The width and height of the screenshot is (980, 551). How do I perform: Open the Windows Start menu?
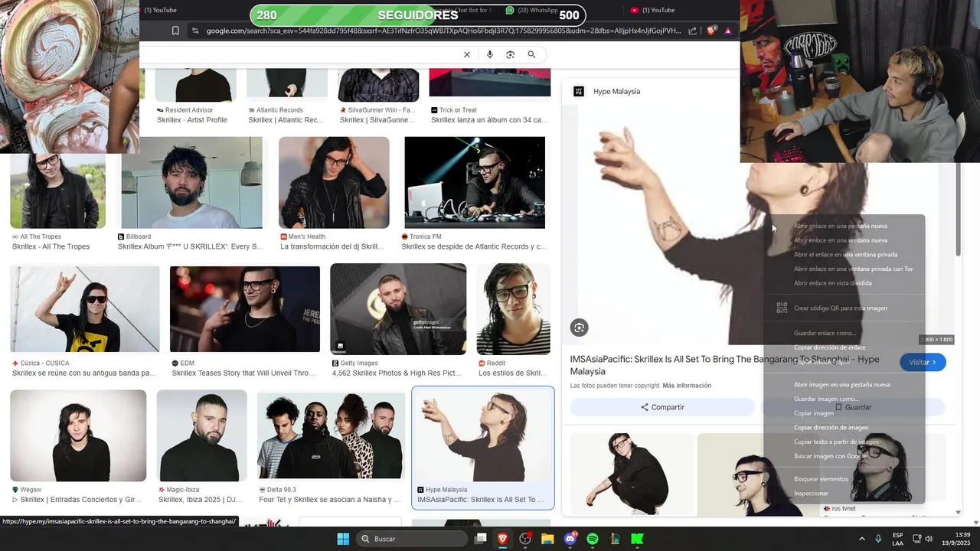[343, 539]
